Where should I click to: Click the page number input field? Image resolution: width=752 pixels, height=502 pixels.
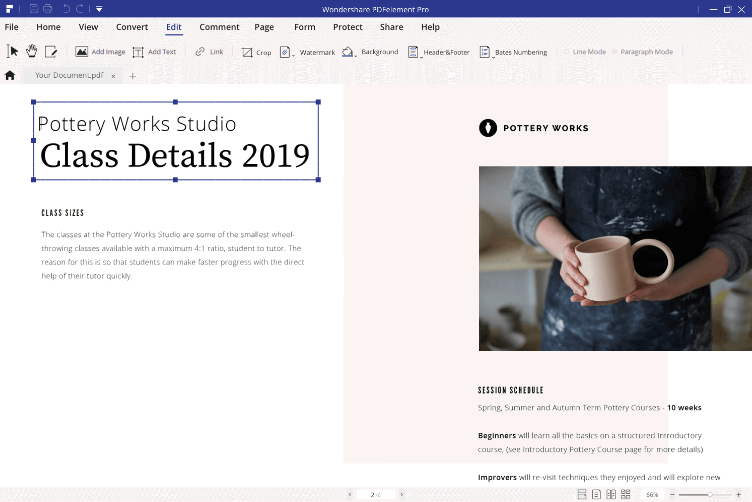pyautogui.click(x=376, y=494)
